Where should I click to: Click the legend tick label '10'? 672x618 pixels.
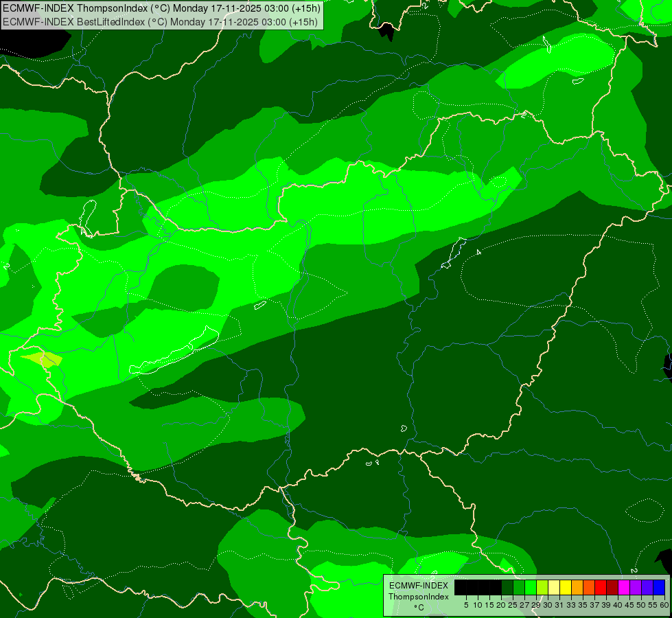[x=478, y=605]
